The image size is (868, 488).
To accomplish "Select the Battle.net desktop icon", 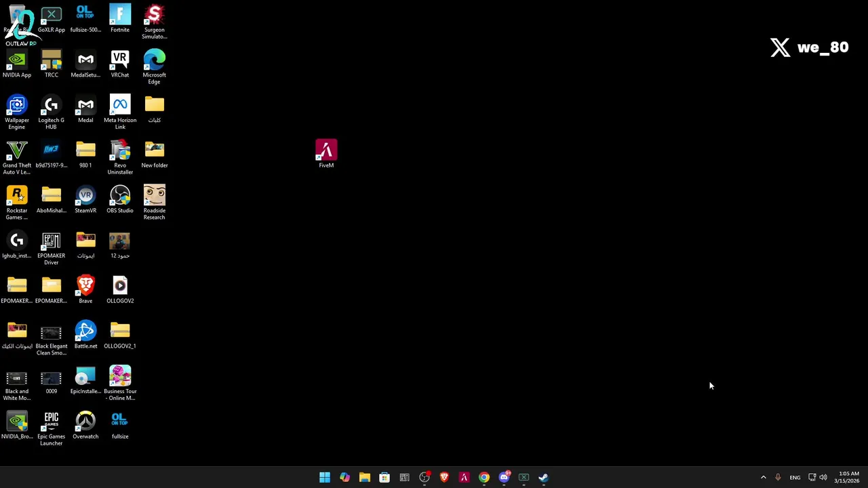I will tap(85, 335).
